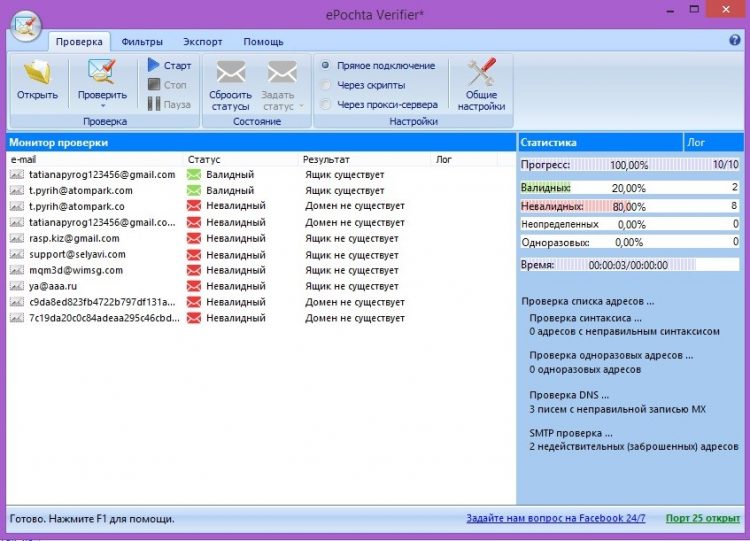The image size is (750, 541).
Task: Click Ящик не существует result for ya@aaa.ru
Action: [352, 286]
